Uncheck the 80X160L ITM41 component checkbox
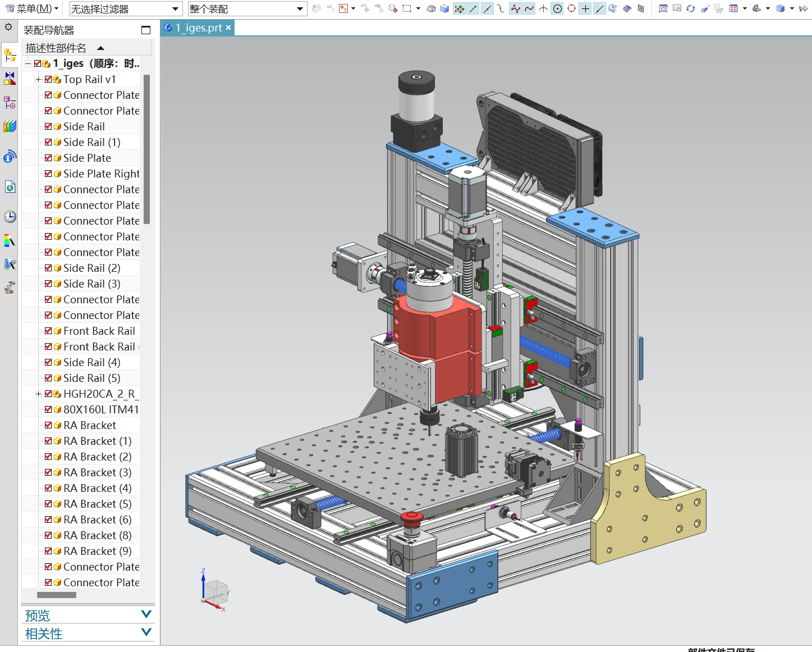Screen dimensions: 812x652 tap(48, 409)
